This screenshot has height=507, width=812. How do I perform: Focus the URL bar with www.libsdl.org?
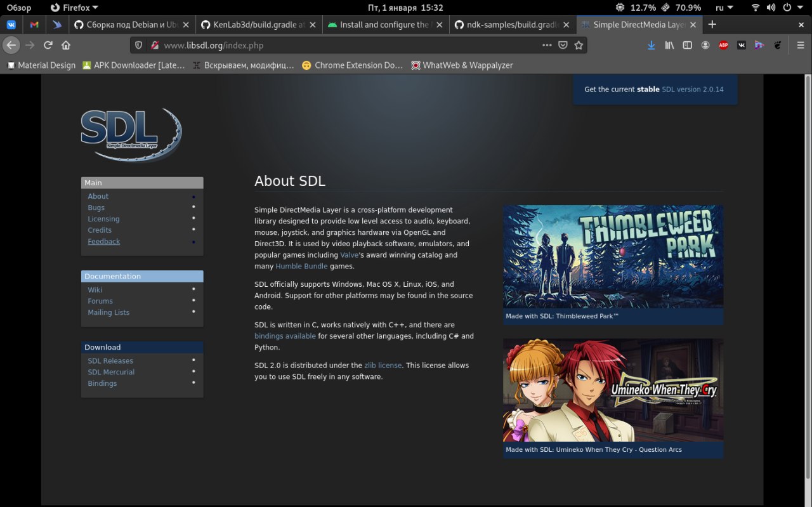tap(349, 45)
